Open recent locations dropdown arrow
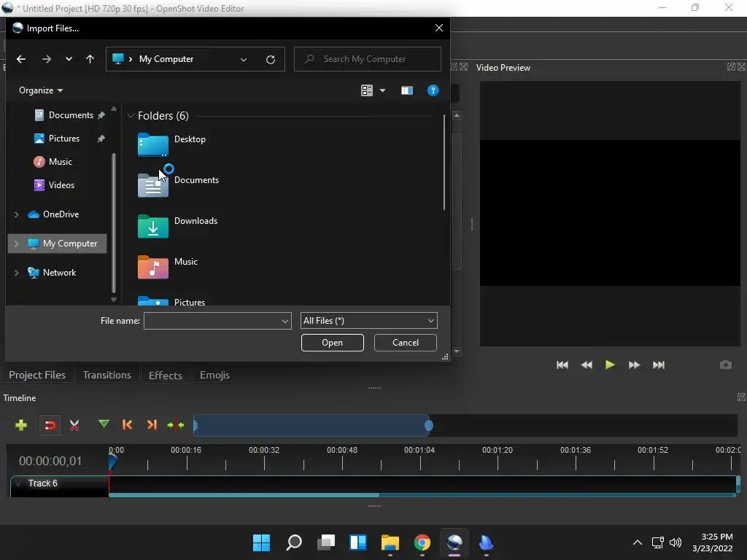The image size is (747, 560). click(x=69, y=59)
